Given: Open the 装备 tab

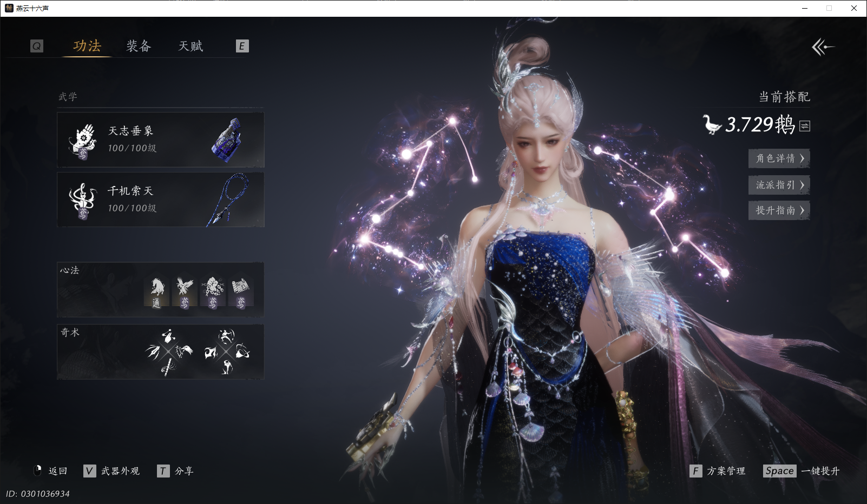Looking at the screenshot, I should [x=139, y=46].
